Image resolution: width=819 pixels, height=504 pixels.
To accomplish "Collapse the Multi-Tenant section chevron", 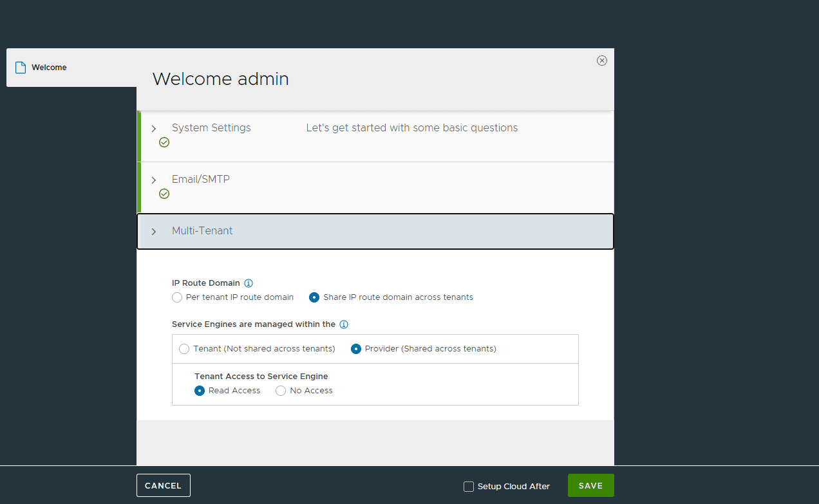I will click(154, 232).
